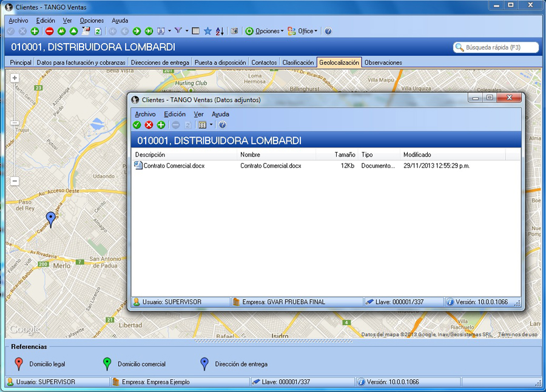Open Edición menu in Datos adjuntos window
Screen dimensions: 546x392
point(175,114)
